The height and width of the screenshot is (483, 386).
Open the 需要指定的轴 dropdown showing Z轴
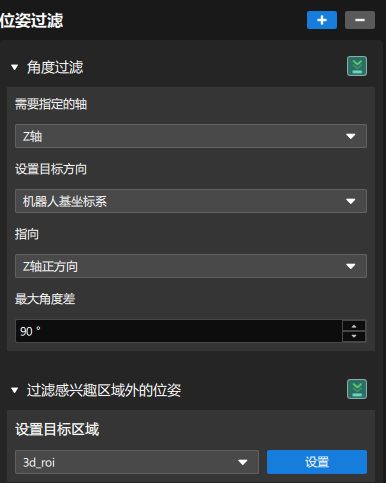(x=191, y=136)
